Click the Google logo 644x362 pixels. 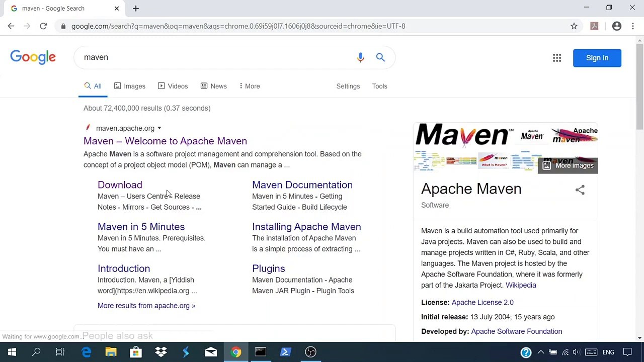(33, 57)
